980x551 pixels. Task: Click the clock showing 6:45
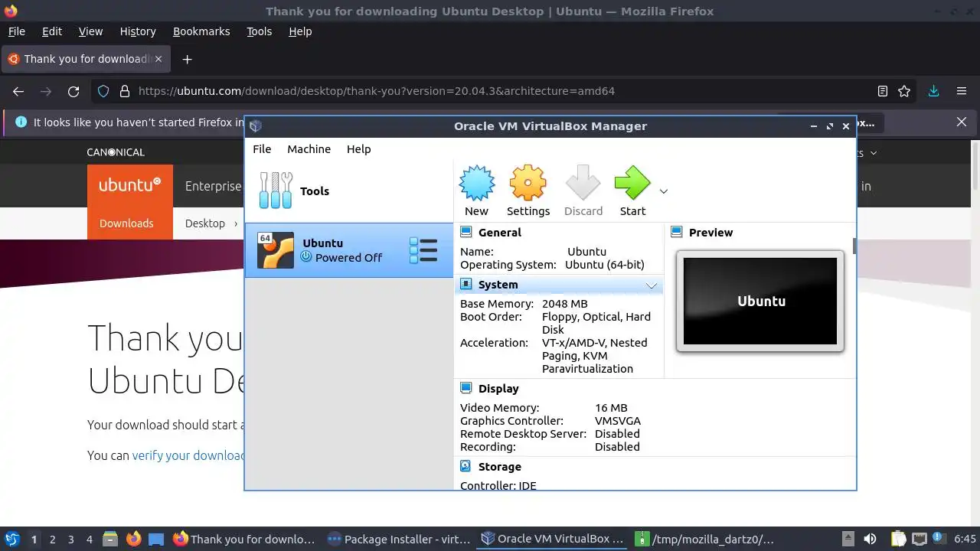[x=965, y=539]
